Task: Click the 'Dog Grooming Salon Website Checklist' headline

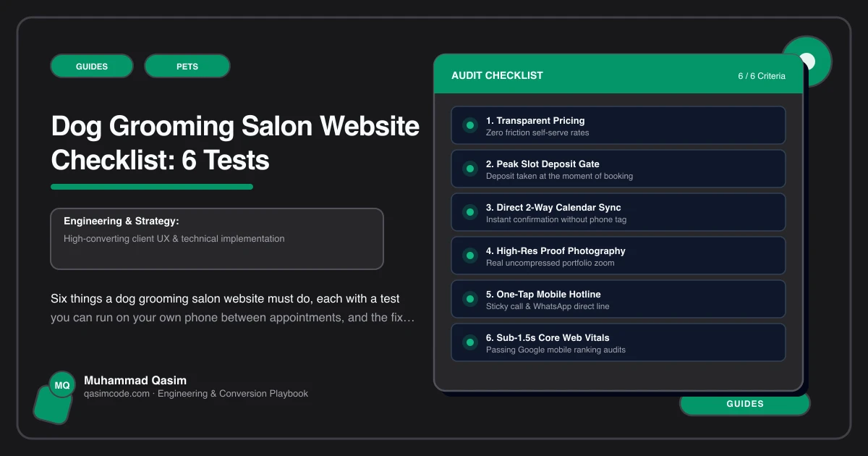Action: (x=235, y=143)
